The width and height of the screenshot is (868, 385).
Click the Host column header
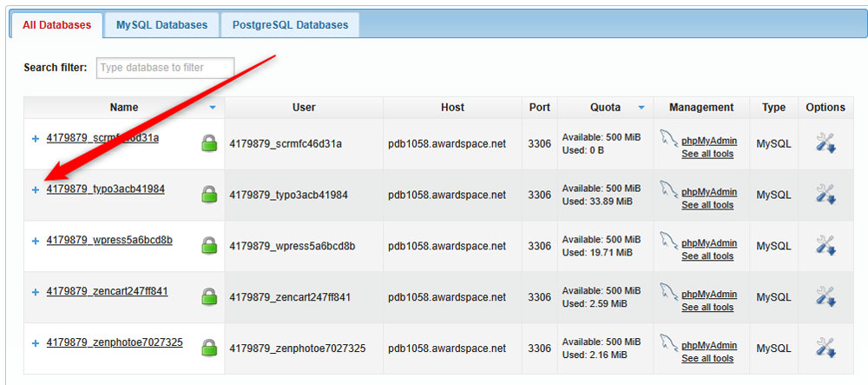click(x=453, y=108)
